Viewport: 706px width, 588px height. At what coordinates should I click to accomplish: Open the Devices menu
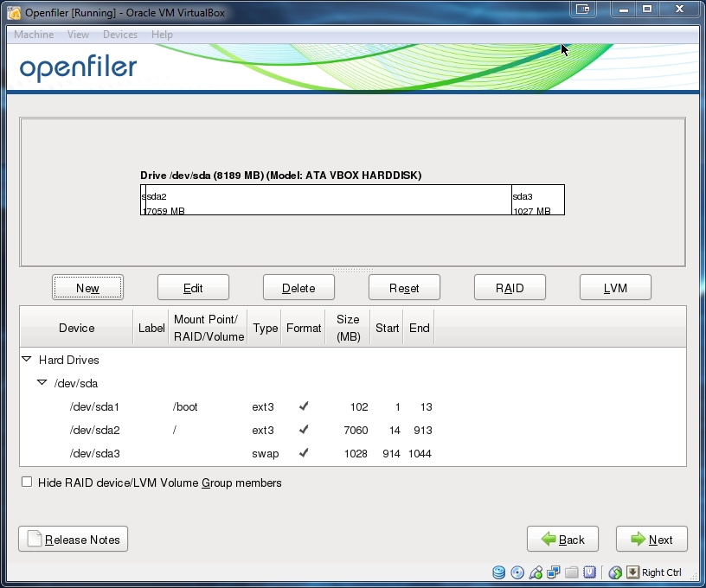click(119, 35)
